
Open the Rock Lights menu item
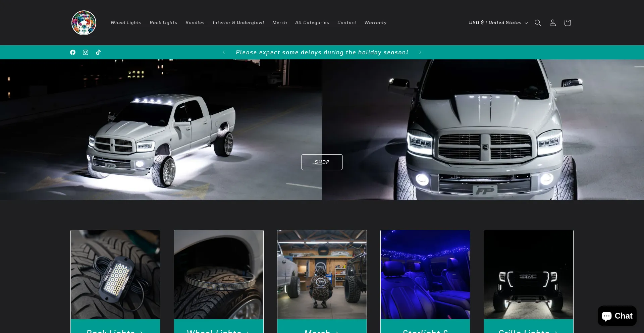163,23
